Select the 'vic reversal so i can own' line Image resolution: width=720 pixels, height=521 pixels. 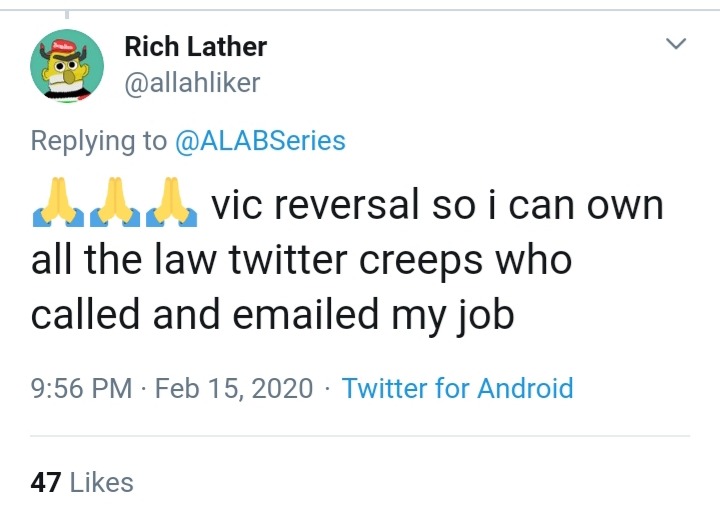point(437,205)
